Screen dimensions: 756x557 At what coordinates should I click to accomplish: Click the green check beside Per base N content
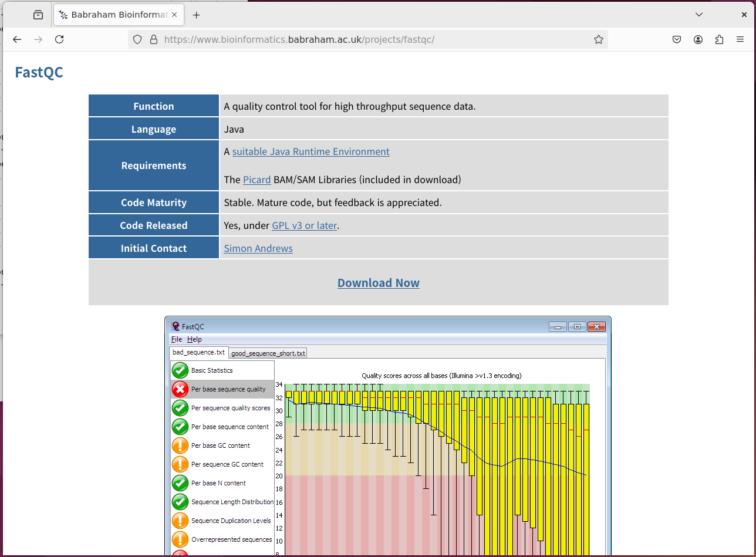click(180, 483)
